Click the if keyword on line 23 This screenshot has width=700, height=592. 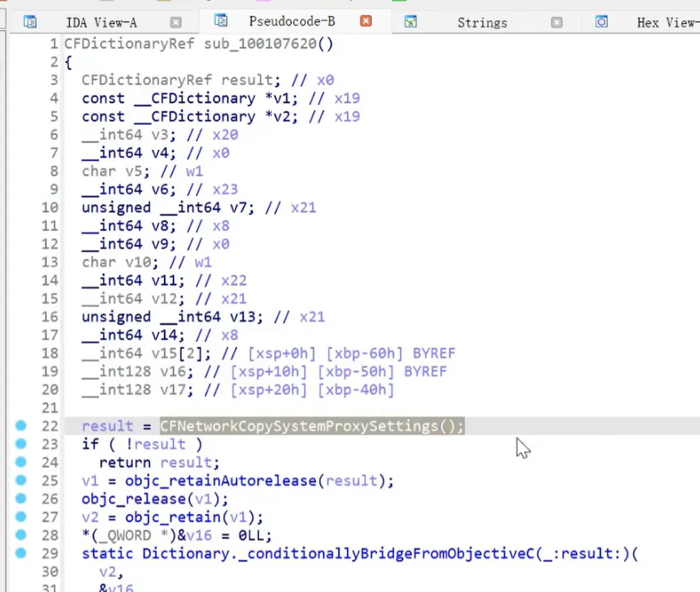click(90, 444)
